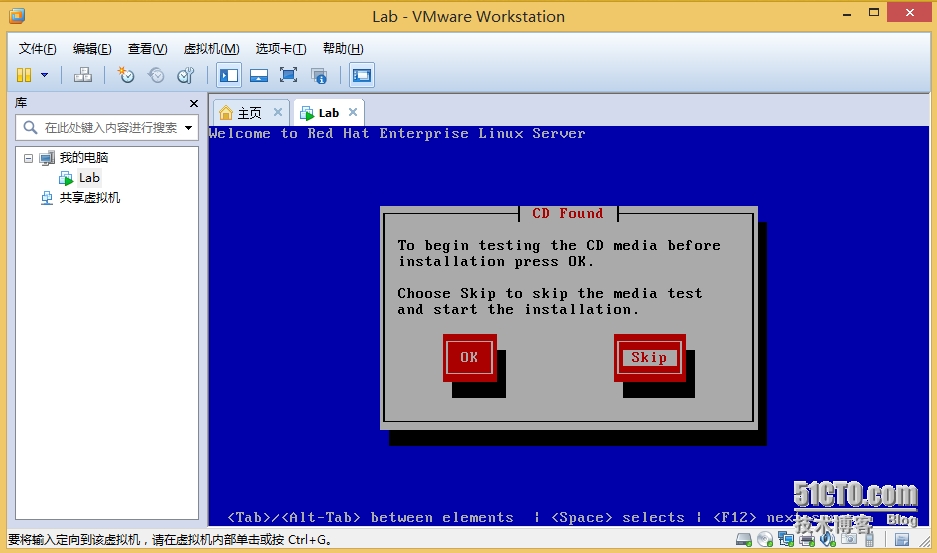Open the 查看(V) menu

coord(148,48)
